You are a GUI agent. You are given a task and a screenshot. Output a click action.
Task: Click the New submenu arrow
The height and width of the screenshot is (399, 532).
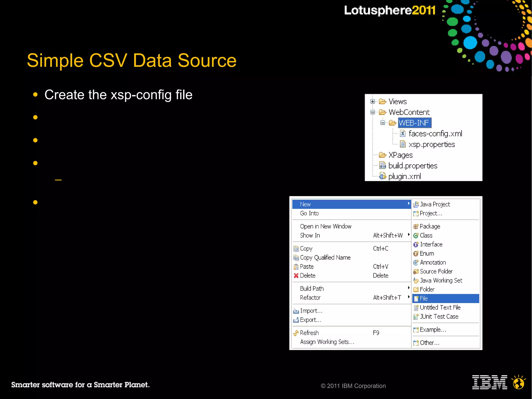[x=409, y=204]
